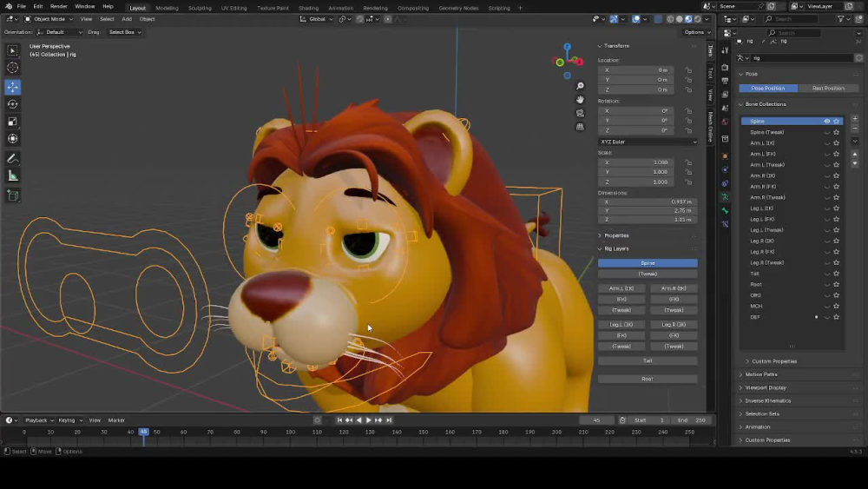
Task: Click the Pose Position button
Action: [x=768, y=89]
